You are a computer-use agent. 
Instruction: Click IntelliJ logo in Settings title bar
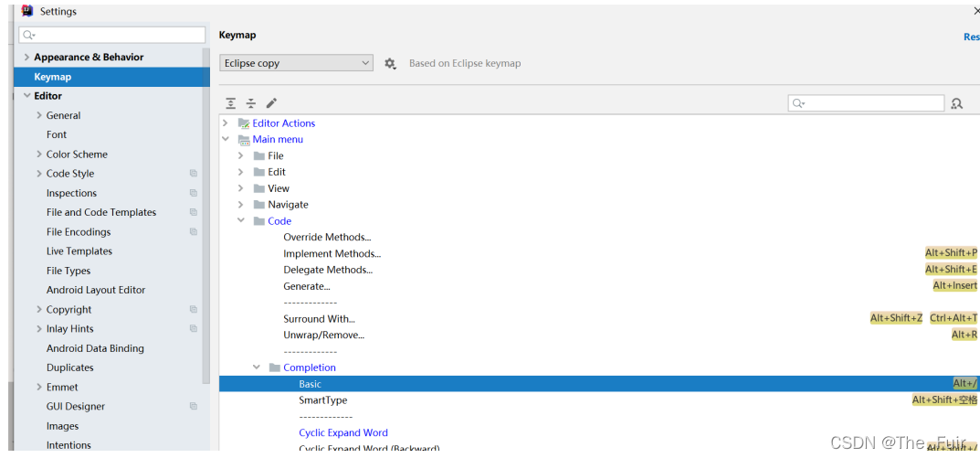point(27,11)
